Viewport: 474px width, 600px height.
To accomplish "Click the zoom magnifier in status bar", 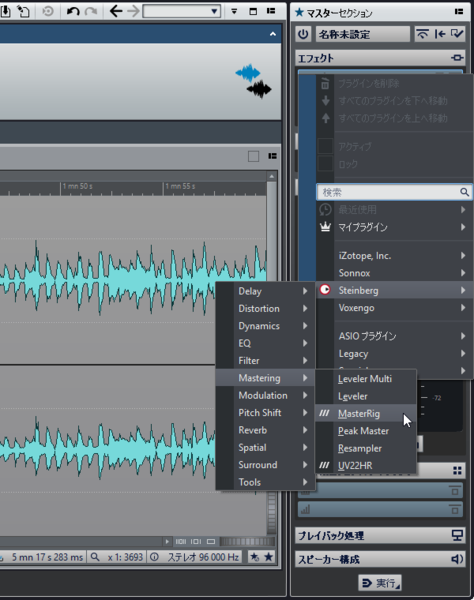I will 94,557.
